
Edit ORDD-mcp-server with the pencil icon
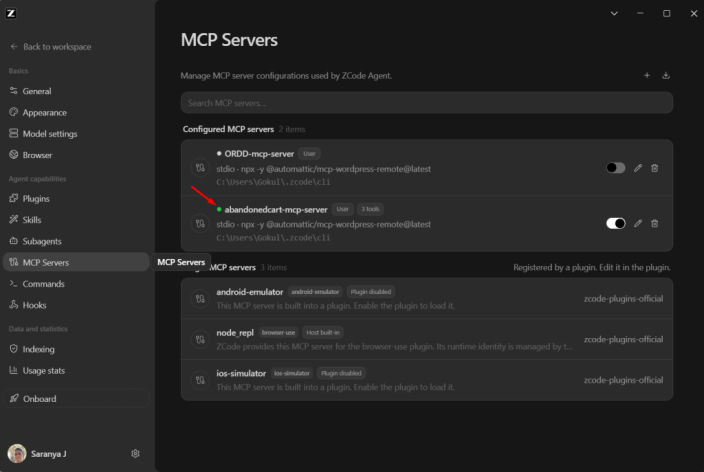coord(638,168)
